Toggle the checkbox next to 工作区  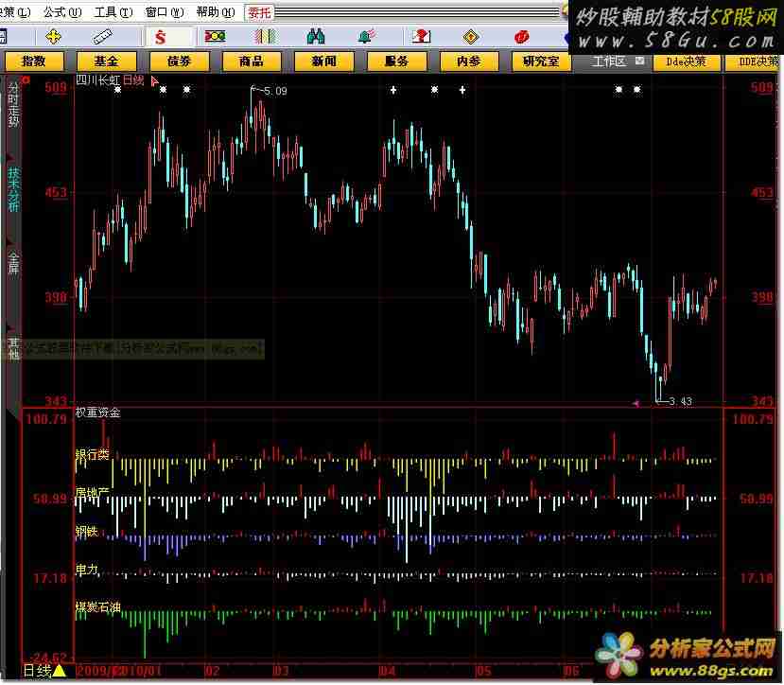click(x=639, y=61)
